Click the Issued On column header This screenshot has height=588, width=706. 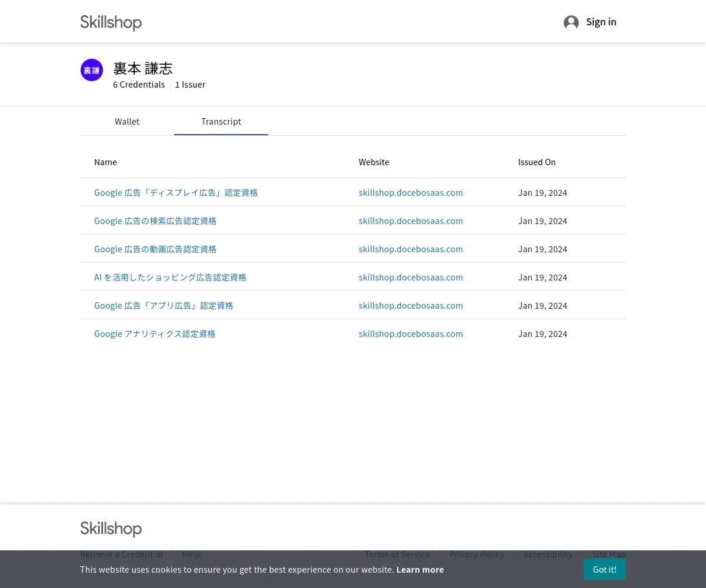pyautogui.click(x=537, y=162)
